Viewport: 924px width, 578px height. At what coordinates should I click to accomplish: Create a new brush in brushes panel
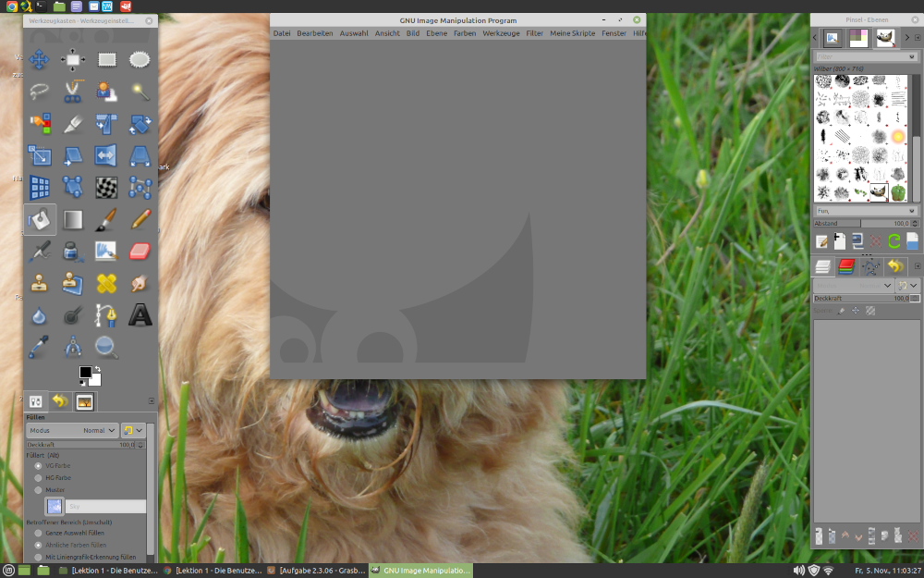pyautogui.click(x=840, y=240)
